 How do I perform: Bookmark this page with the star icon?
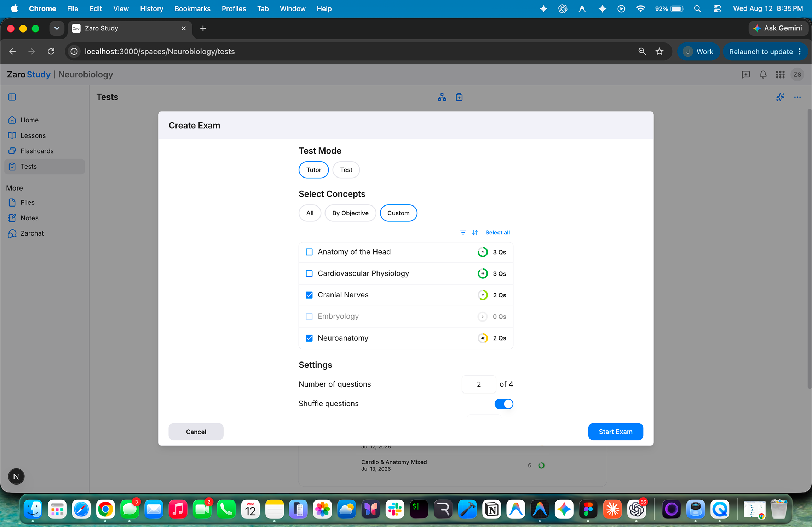coord(659,52)
